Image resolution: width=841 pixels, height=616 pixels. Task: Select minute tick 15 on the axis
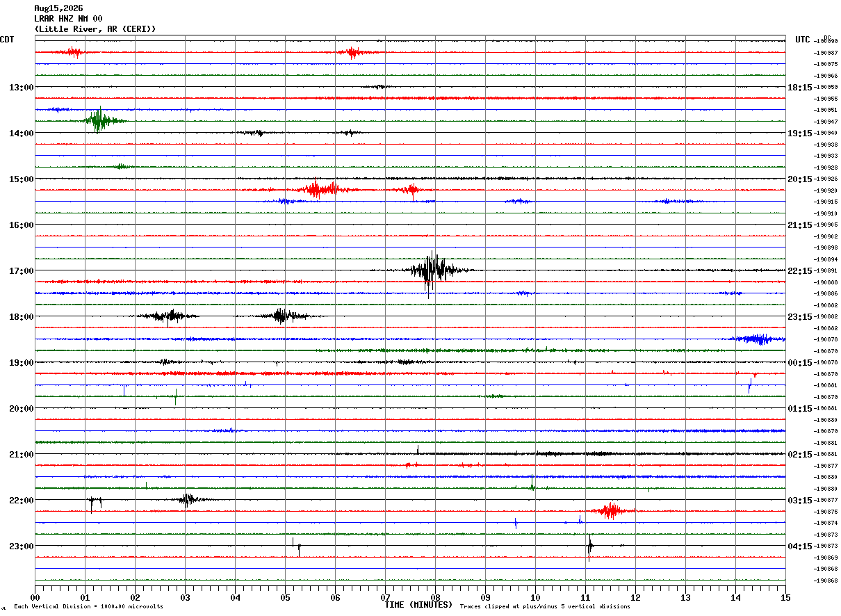[785, 597]
